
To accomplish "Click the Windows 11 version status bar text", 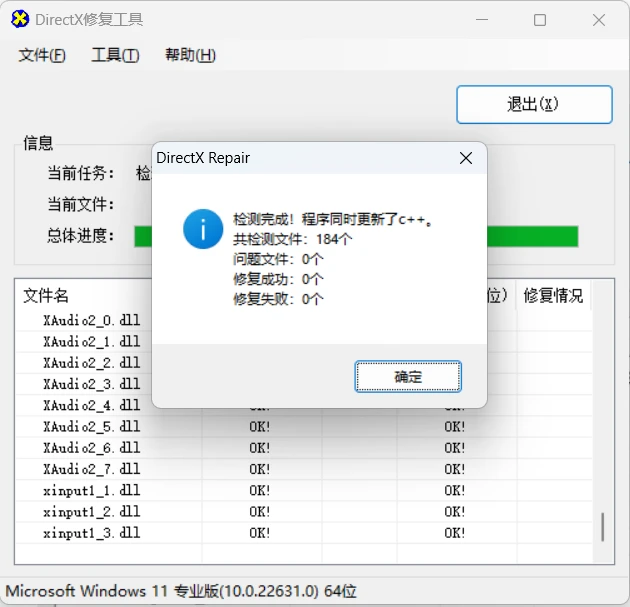I will (x=181, y=591).
